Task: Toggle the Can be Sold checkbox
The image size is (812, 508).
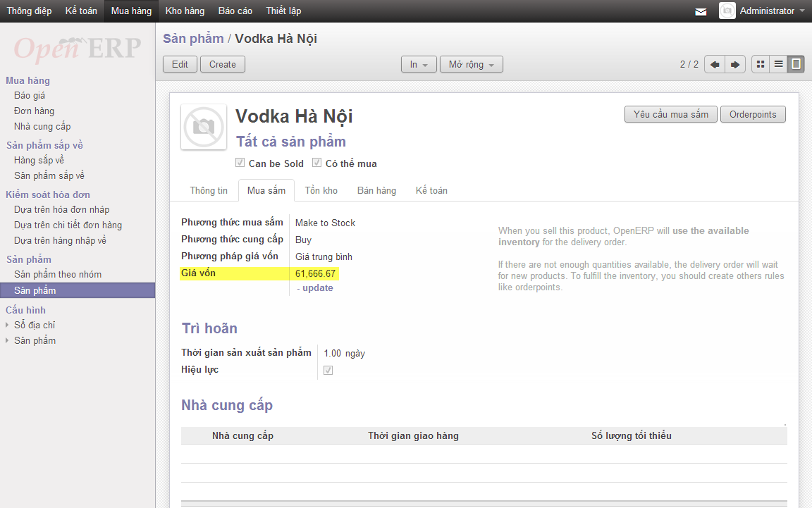Action: (x=240, y=163)
